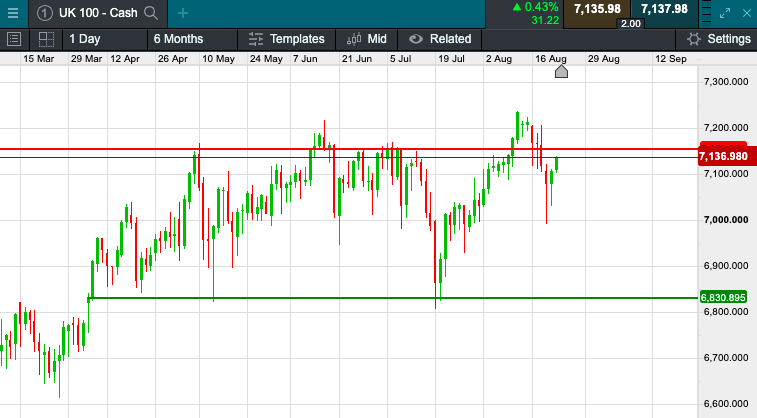
Task: Add a new chart tab with plus
Action: tap(182, 13)
